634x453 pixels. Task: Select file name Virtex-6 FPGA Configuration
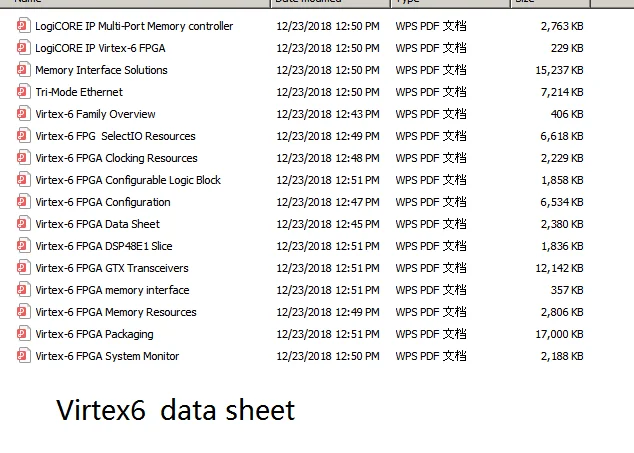coord(103,202)
